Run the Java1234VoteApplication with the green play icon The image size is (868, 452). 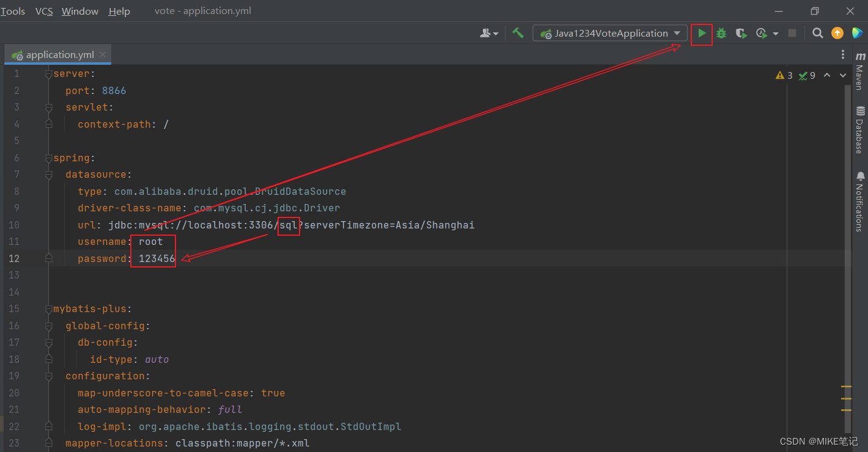pyautogui.click(x=702, y=33)
